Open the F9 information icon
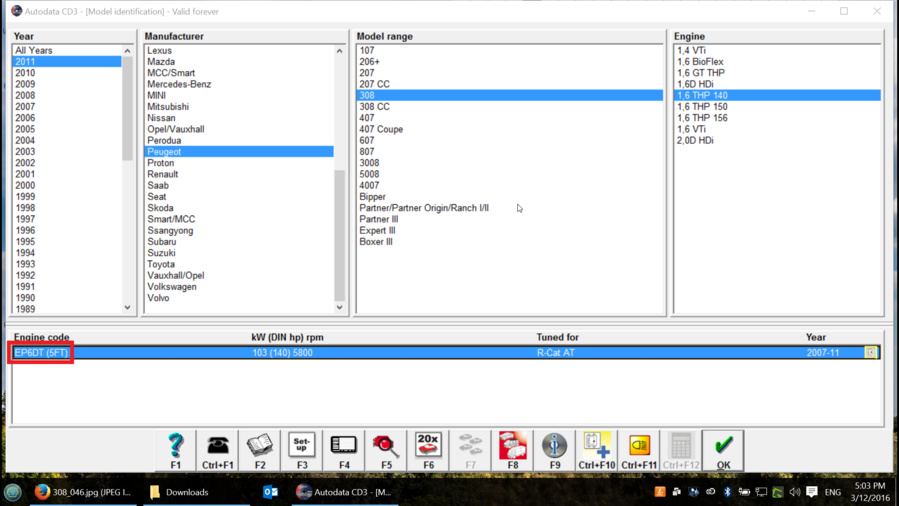 point(555,451)
